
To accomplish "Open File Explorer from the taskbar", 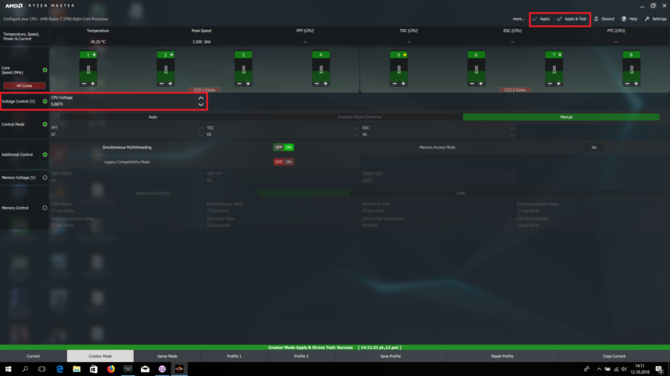I will tap(76, 369).
